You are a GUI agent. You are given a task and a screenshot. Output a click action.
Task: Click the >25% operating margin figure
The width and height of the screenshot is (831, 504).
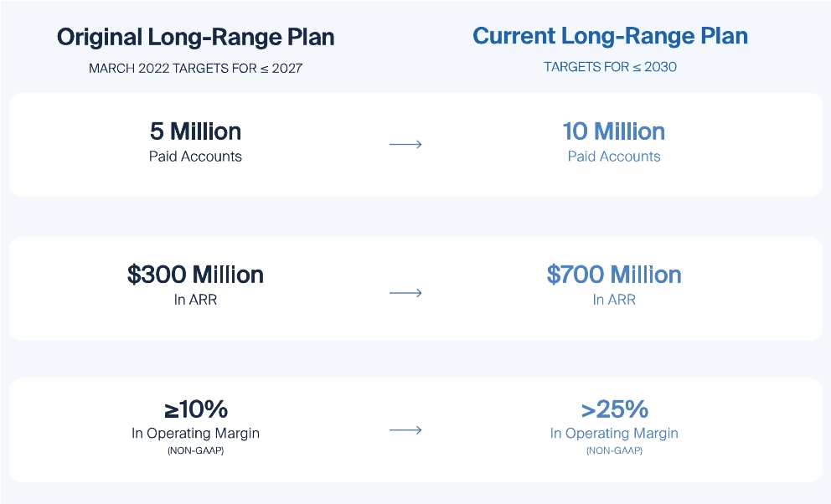point(614,409)
